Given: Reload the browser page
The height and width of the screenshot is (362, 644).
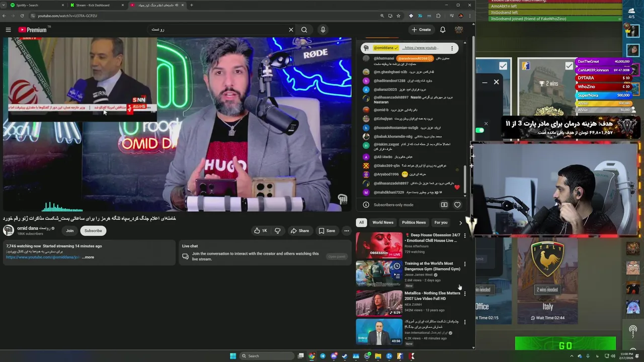Looking at the screenshot, I should (x=22, y=16).
